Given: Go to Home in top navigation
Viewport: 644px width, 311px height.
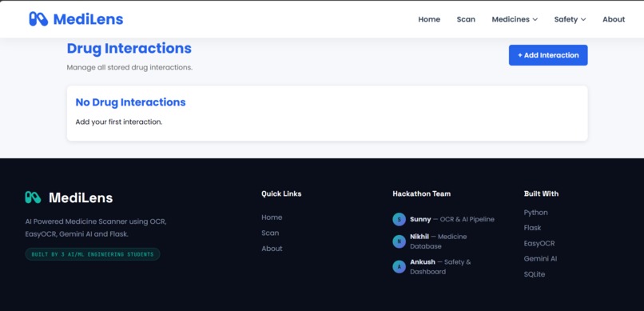Looking at the screenshot, I should pos(429,19).
